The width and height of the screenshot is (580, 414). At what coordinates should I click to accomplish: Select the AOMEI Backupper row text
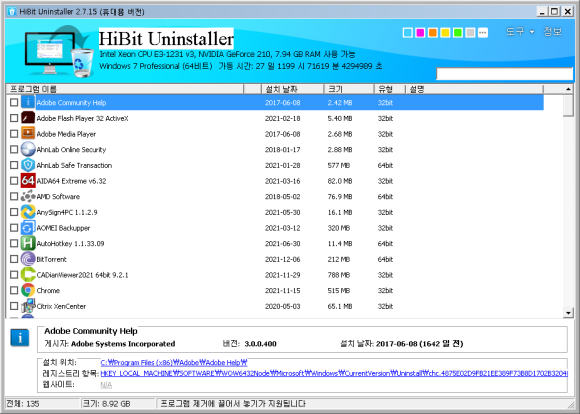coord(63,228)
